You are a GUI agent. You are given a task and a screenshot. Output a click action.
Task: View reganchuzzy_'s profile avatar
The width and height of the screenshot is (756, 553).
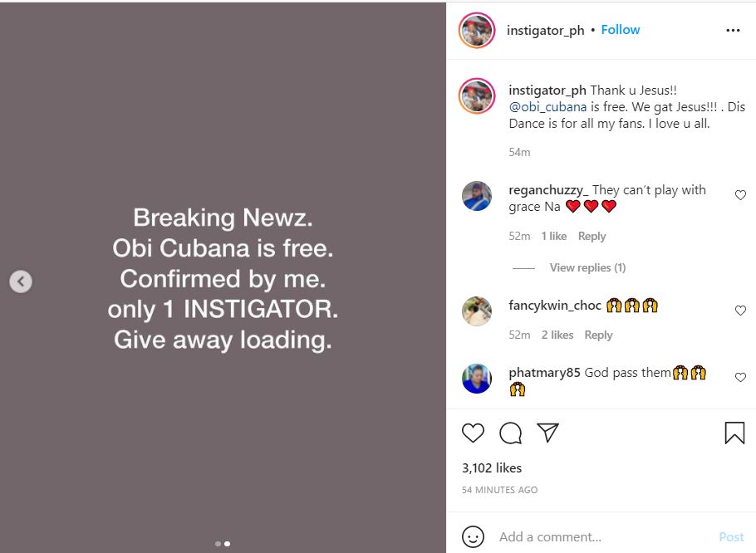478,196
